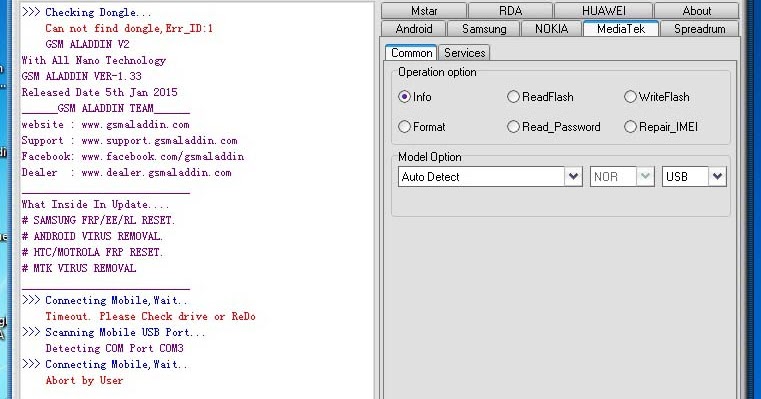
Task: Click the 'Released Date 5th Jan 2015' line
Action: pyautogui.click(x=99, y=92)
